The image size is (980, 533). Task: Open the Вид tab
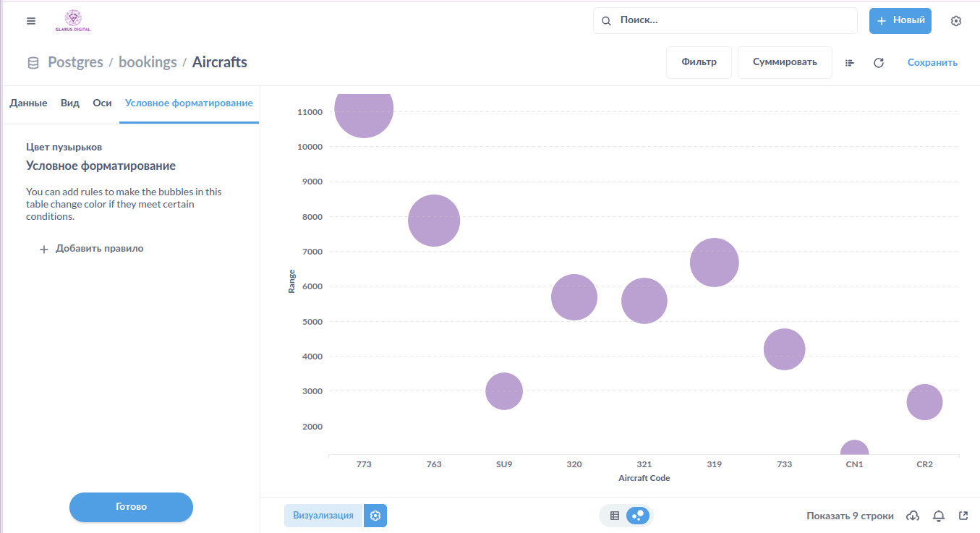pos(70,103)
